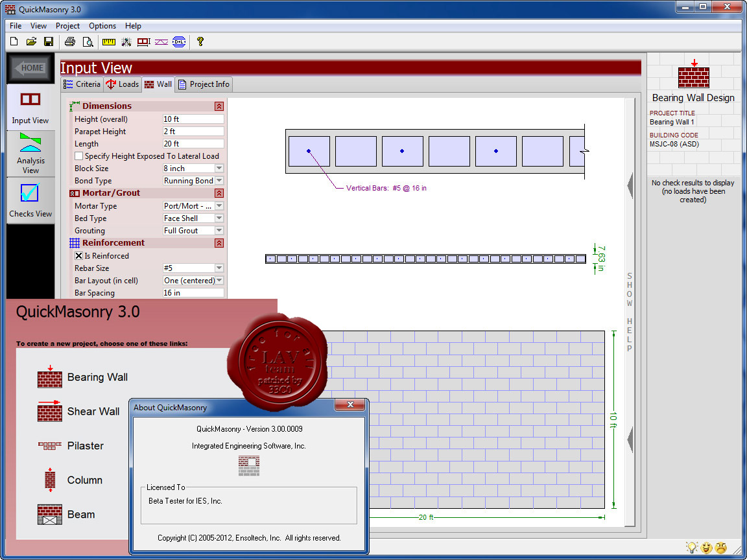747x560 pixels.
Task: Click the Open folder toolbar icon
Action: tap(31, 42)
